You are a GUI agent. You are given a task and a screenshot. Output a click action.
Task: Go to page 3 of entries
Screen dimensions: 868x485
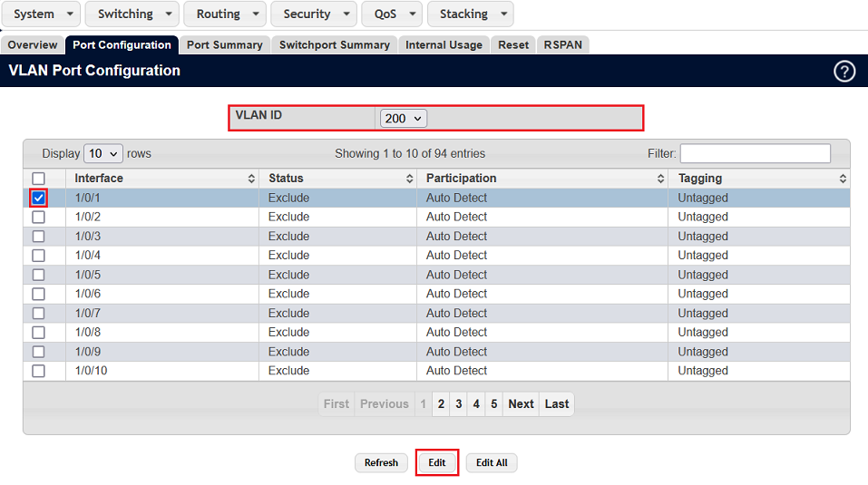click(459, 404)
